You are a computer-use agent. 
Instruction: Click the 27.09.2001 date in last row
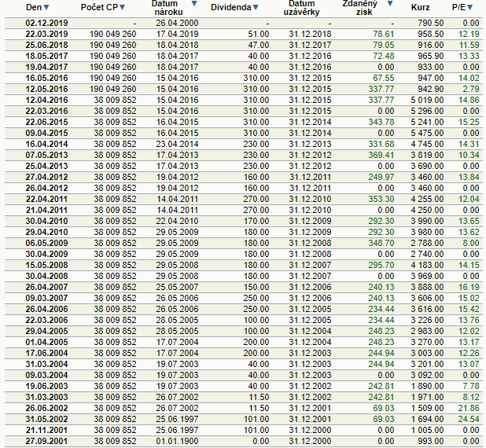coord(46,442)
